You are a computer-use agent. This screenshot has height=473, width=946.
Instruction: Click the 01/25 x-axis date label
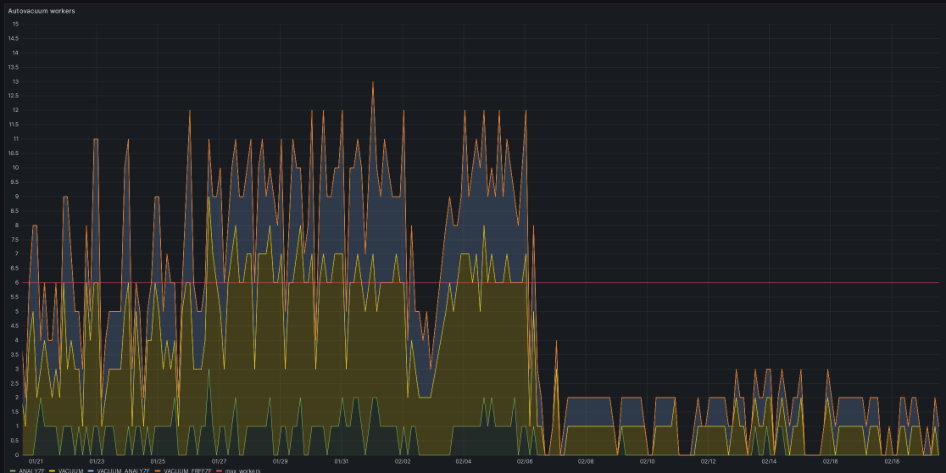click(x=157, y=462)
